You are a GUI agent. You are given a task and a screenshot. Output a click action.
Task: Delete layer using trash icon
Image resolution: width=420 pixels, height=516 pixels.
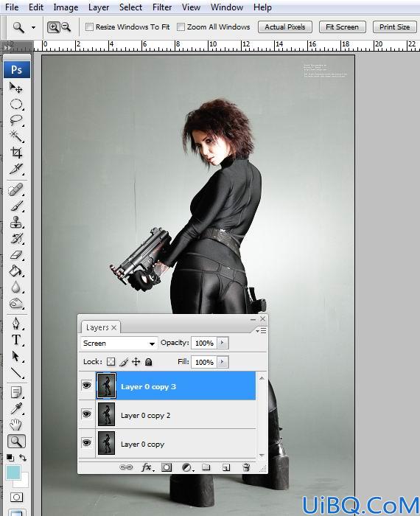tap(246, 467)
